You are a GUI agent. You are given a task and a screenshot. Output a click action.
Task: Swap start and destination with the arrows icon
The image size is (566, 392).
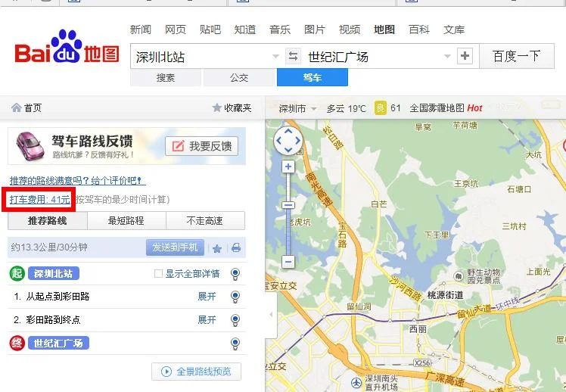pos(293,56)
